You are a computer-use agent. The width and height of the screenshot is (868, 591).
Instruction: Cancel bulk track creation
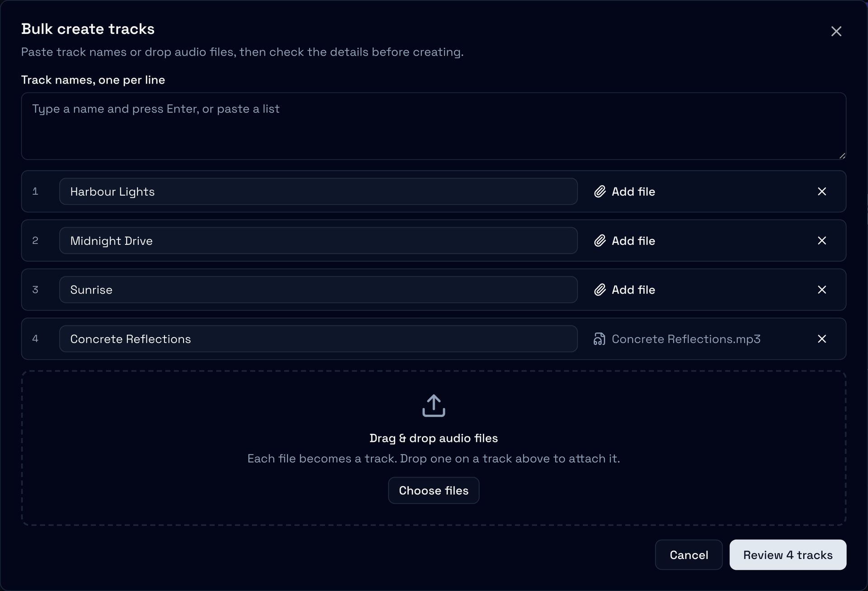(689, 555)
